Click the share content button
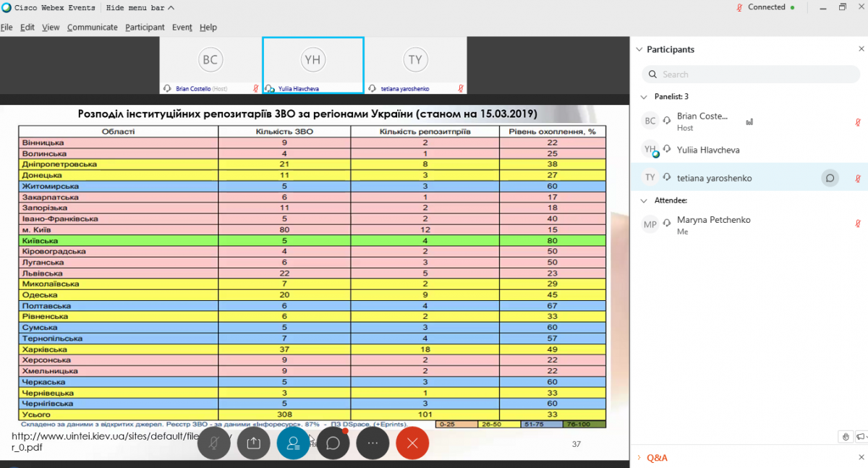Viewport: 868px width, 468px height. [253, 443]
